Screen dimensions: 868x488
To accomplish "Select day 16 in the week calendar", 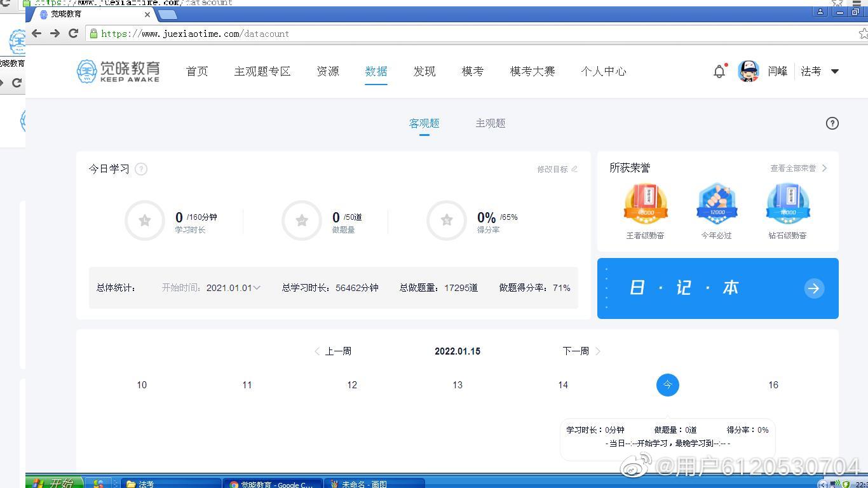I will pyautogui.click(x=773, y=385).
